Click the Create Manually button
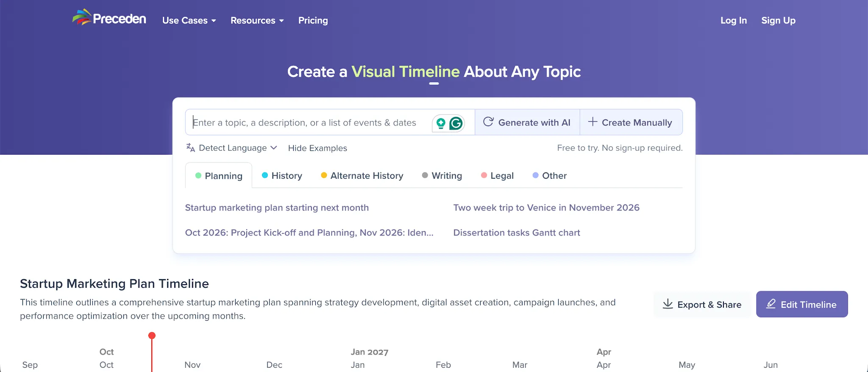The height and width of the screenshot is (372, 868). [631, 122]
